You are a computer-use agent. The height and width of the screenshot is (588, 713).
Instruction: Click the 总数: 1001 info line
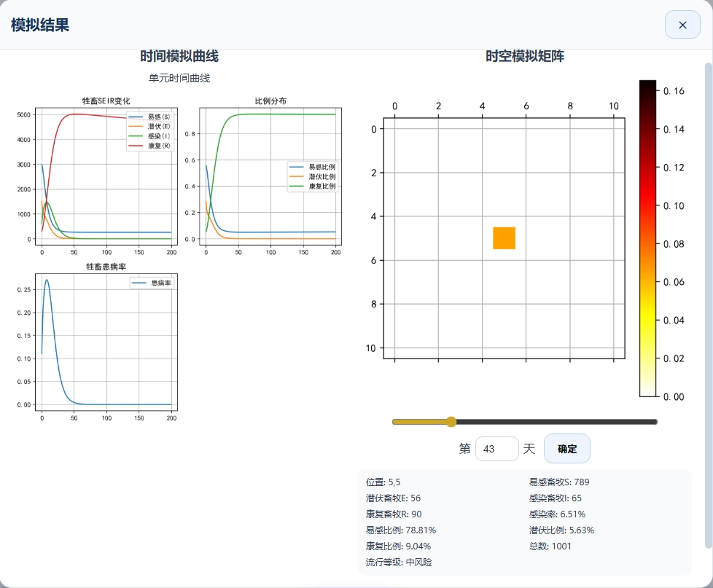pos(550,546)
